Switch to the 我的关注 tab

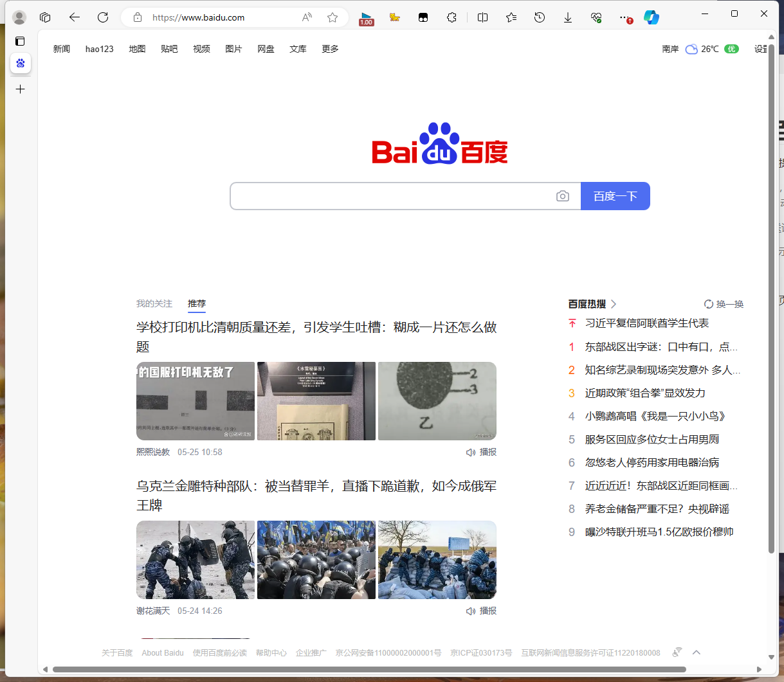tap(154, 303)
